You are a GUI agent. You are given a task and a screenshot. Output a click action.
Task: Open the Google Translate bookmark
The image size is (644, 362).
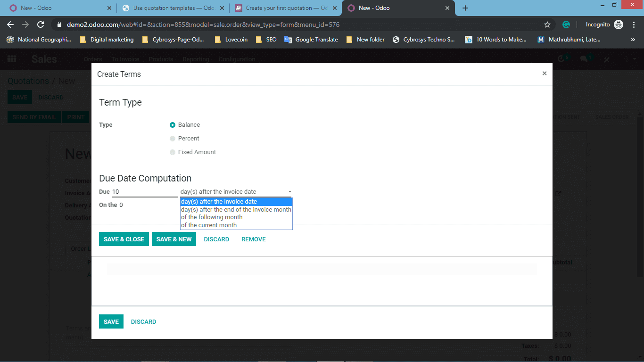(x=311, y=40)
